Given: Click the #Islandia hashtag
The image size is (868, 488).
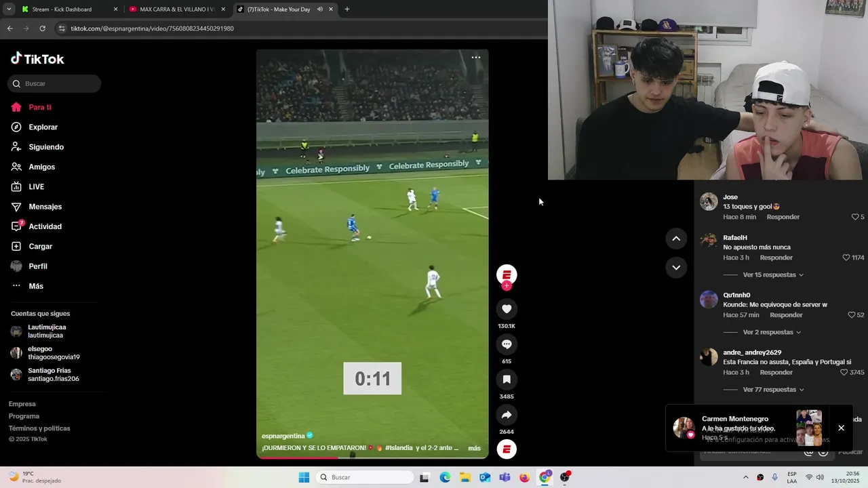Looking at the screenshot, I should point(399,448).
